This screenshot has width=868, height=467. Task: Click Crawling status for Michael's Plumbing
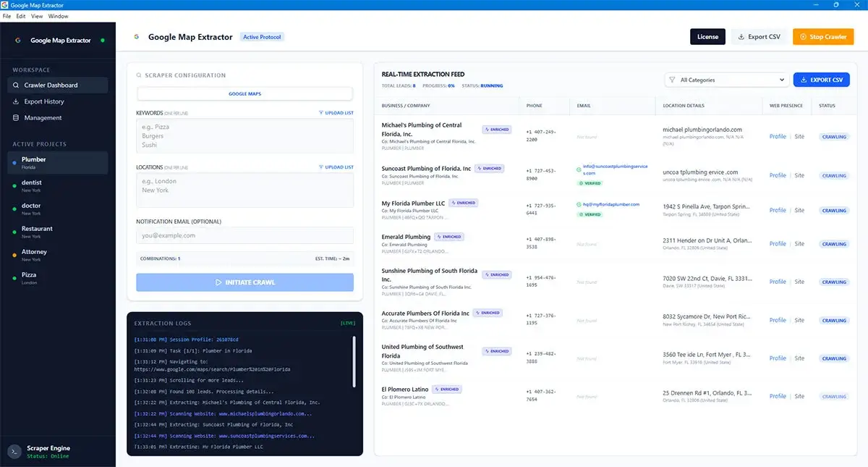[834, 137]
